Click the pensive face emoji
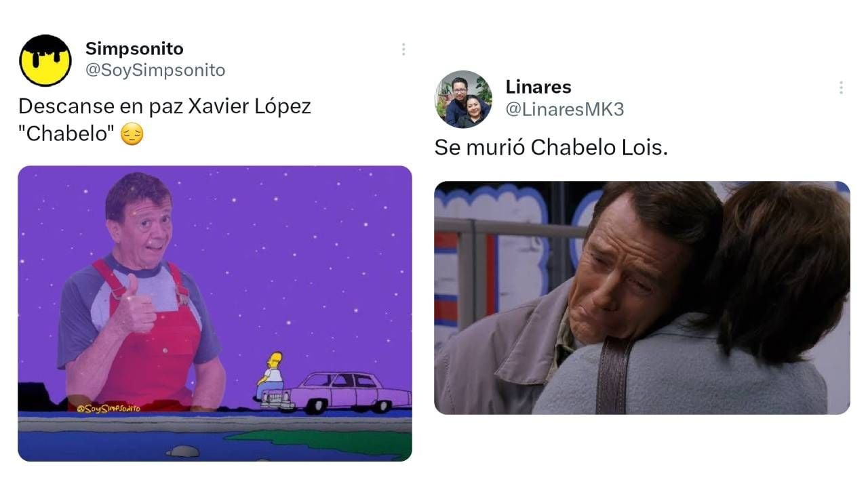868x488 pixels. point(132,135)
